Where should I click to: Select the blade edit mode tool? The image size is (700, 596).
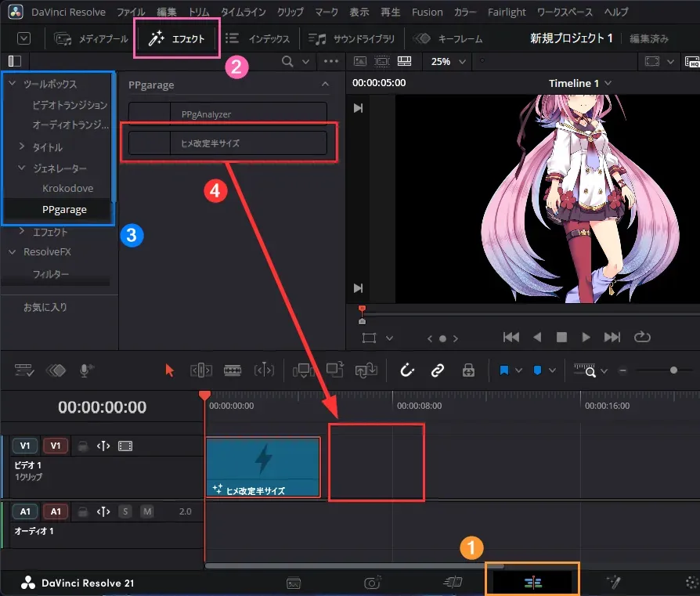coord(232,370)
